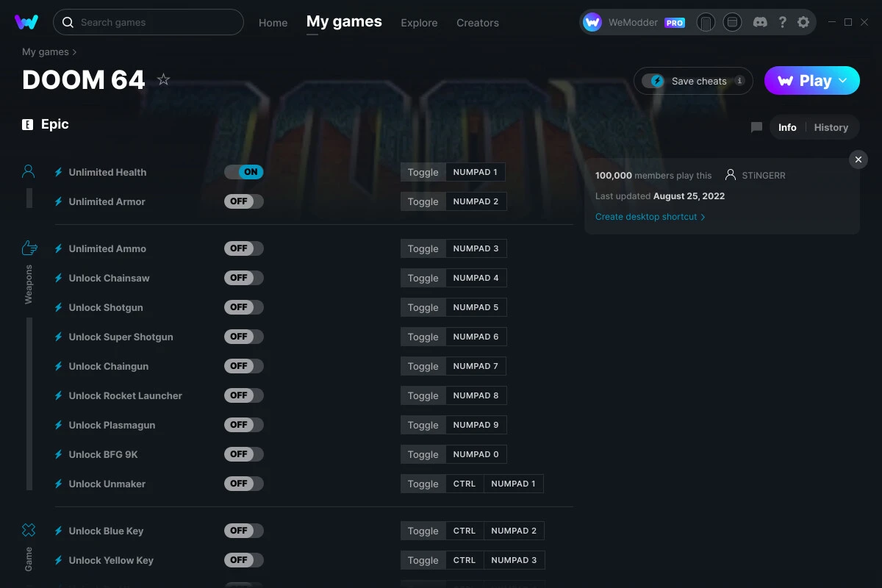The height and width of the screenshot is (588, 882).
Task: Change the NUMPAD 5 hotkey binding
Action: (x=476, y=307)
